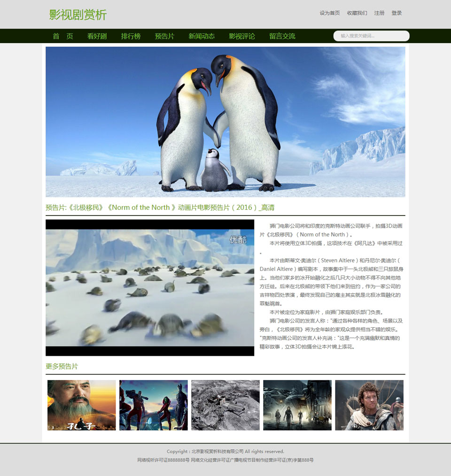This screenshot has width=451, height=476.
Task: Click the penguin family banner image
Action: [225, 122]
